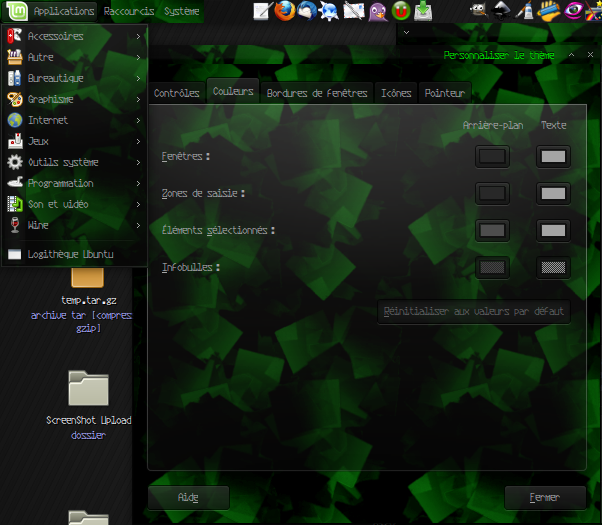This screenshot has height=525, width=602.
Task: Launch Pidgin purple bird icon
Action: pos(378,11)
